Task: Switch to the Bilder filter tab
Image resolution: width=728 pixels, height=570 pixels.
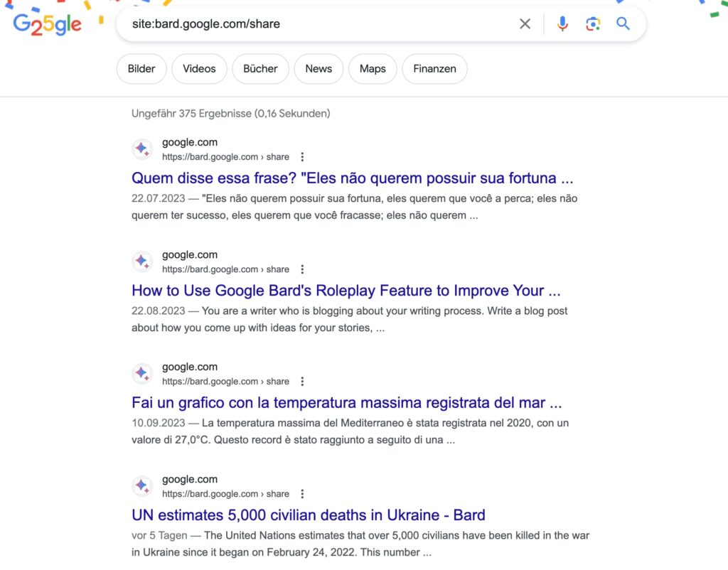Action: tap(141, 69)
